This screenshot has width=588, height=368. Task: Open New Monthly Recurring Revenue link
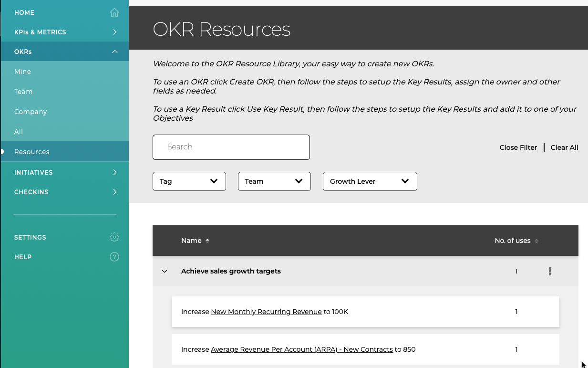coord(266,312)
